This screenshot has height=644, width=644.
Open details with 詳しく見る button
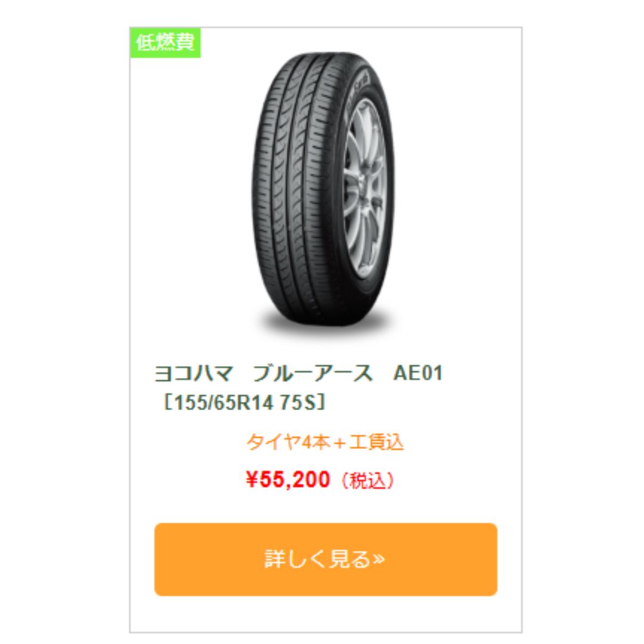tap(326, 559)
